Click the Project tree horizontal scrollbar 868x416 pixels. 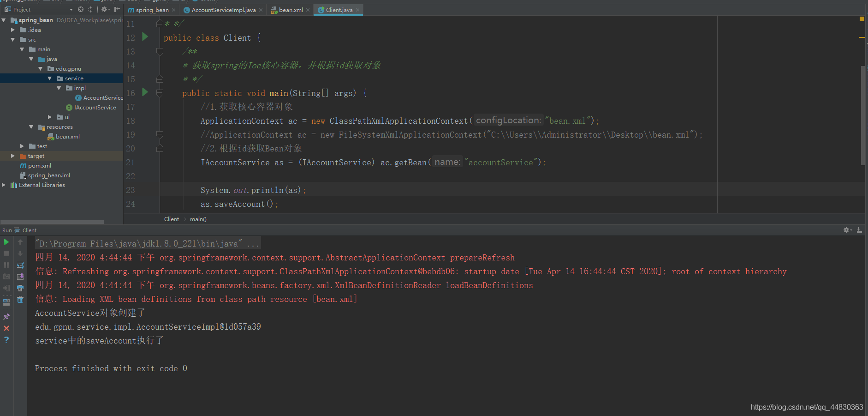(x=52, y=222)
